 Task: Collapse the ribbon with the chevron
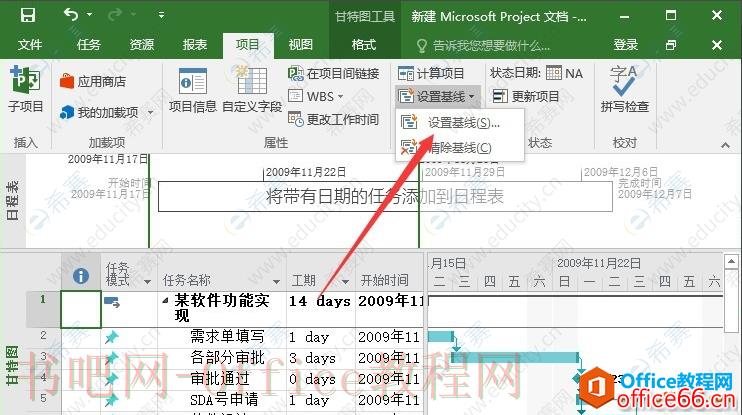tap(725, 145)
